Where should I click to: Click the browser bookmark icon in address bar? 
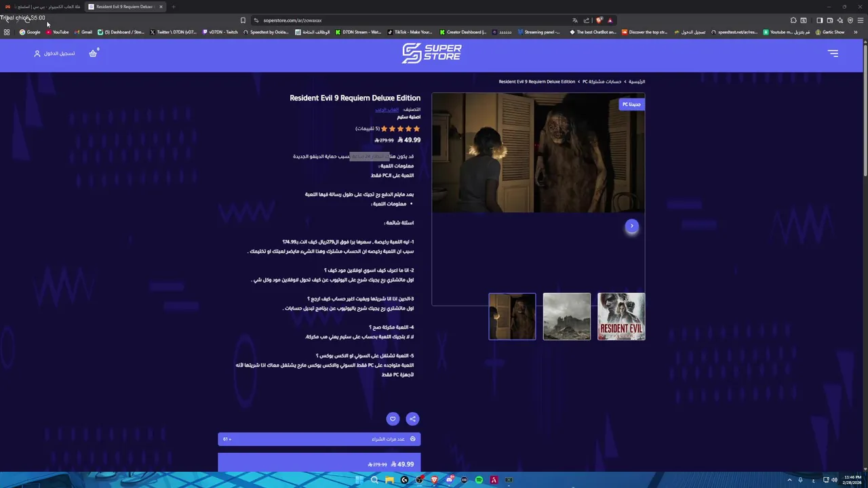[x=243, y=20]
